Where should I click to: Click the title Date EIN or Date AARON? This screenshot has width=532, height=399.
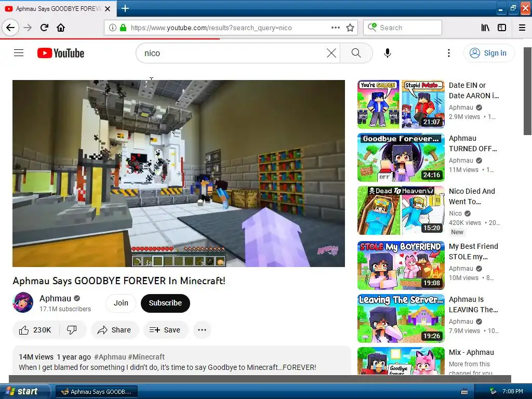[474, 90]
